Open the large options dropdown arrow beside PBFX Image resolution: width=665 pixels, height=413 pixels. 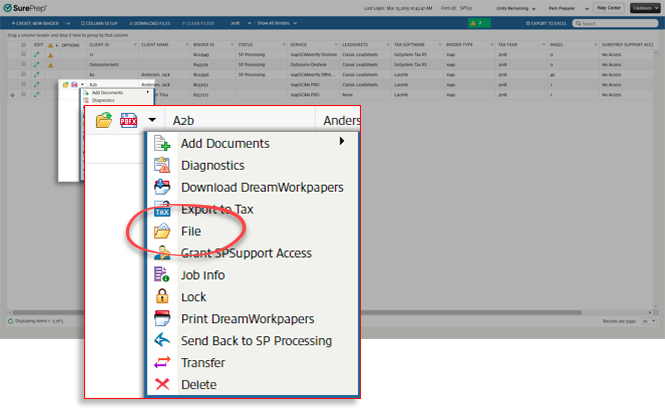pyautogui.click(x=152, y=120)
